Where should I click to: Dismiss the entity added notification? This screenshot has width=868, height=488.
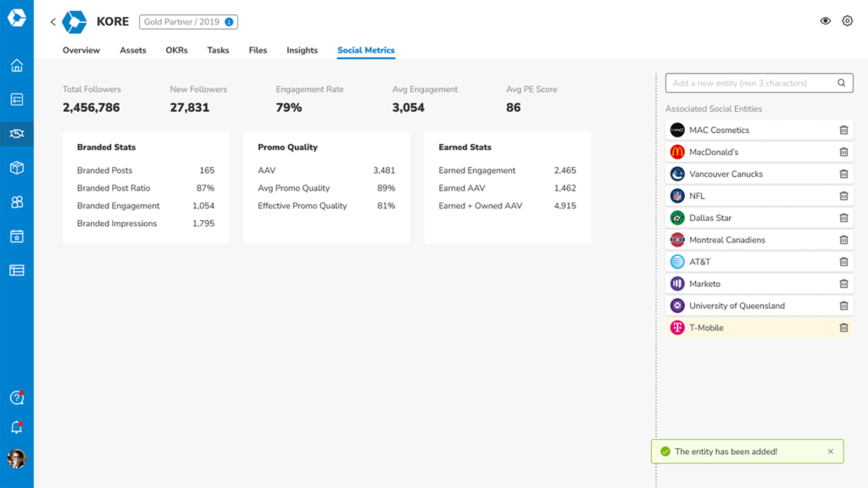(831, 452)
